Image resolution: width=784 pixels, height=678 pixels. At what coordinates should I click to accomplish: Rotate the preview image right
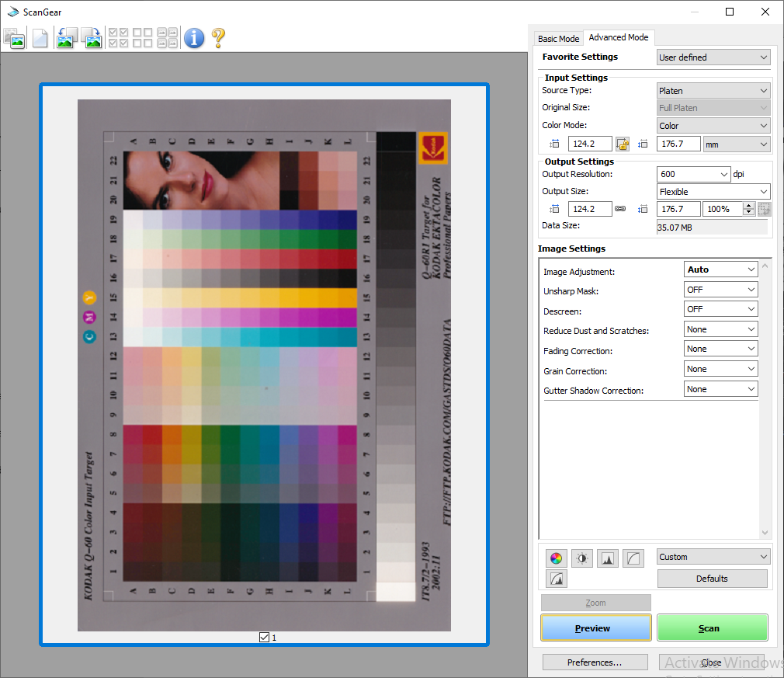(92, 38)
